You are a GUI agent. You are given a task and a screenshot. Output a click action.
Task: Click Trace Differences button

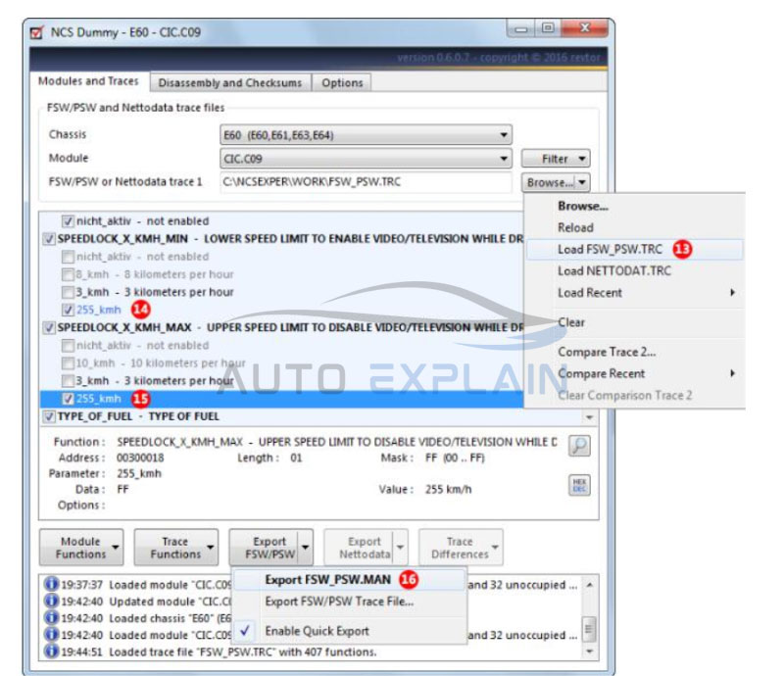pyautogui.click(x=461, y=548)
